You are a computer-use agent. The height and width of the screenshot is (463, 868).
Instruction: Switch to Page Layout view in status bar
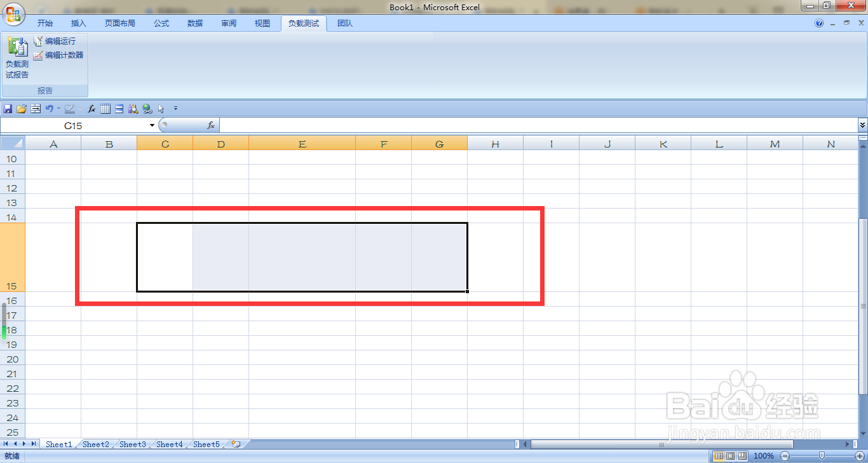click(x=730, y=456)
